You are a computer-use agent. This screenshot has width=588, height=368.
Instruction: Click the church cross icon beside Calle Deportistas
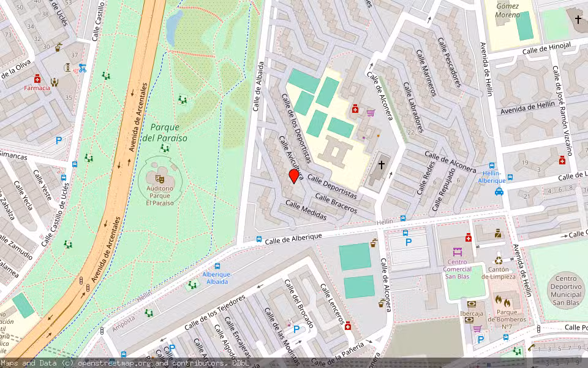(x=382, y=163)
